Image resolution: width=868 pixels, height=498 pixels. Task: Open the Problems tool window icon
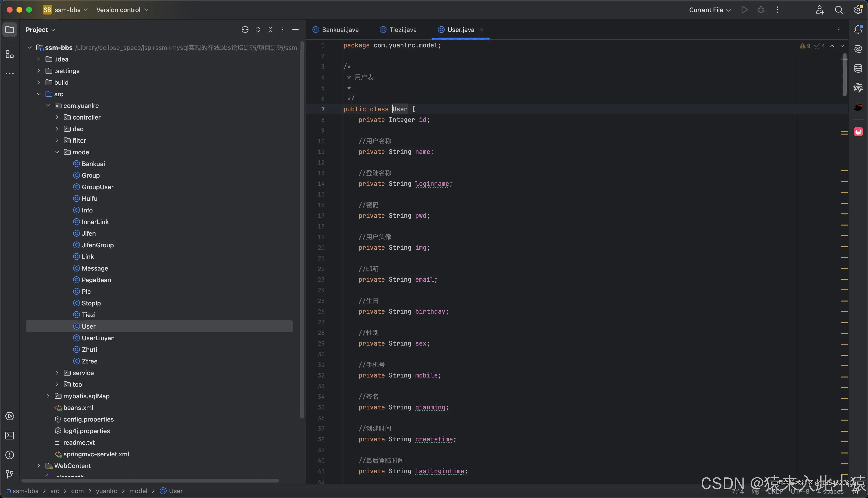point(10,455)
